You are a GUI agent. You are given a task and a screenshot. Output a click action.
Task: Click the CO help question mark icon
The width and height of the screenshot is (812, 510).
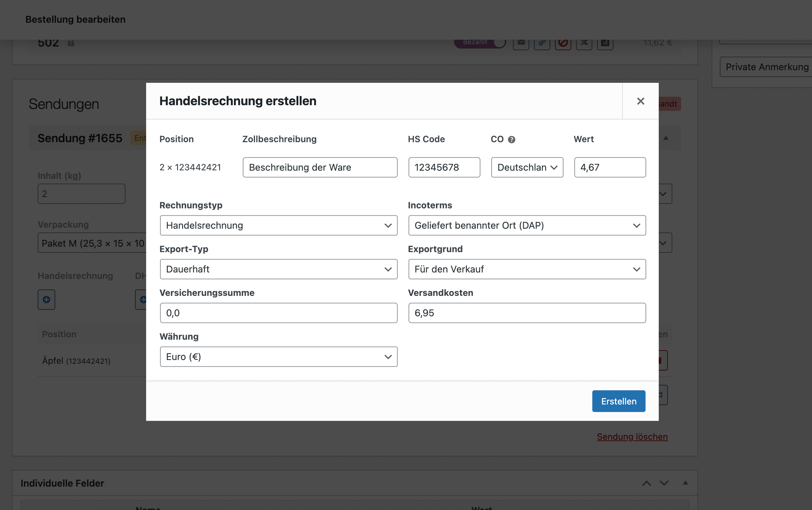tap(512, 139)
